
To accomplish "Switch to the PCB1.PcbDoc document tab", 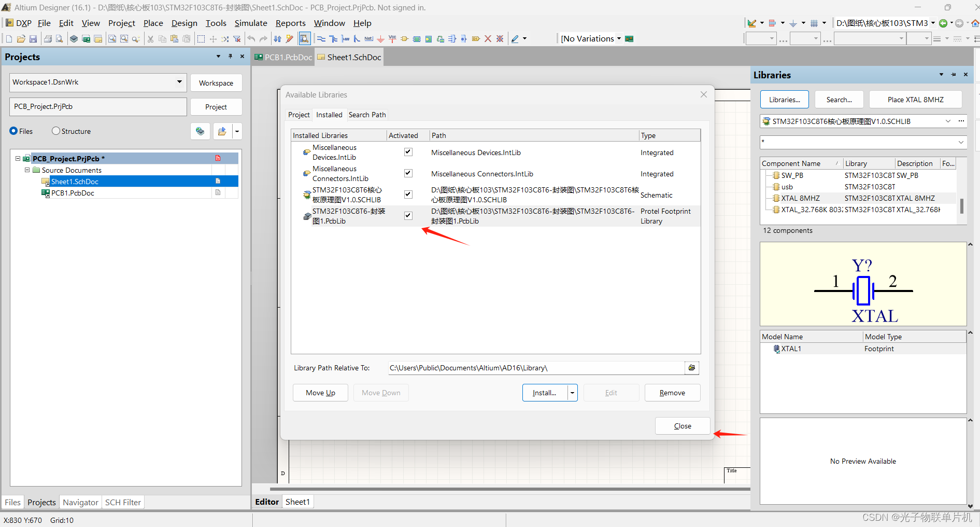I will [283, 57].
